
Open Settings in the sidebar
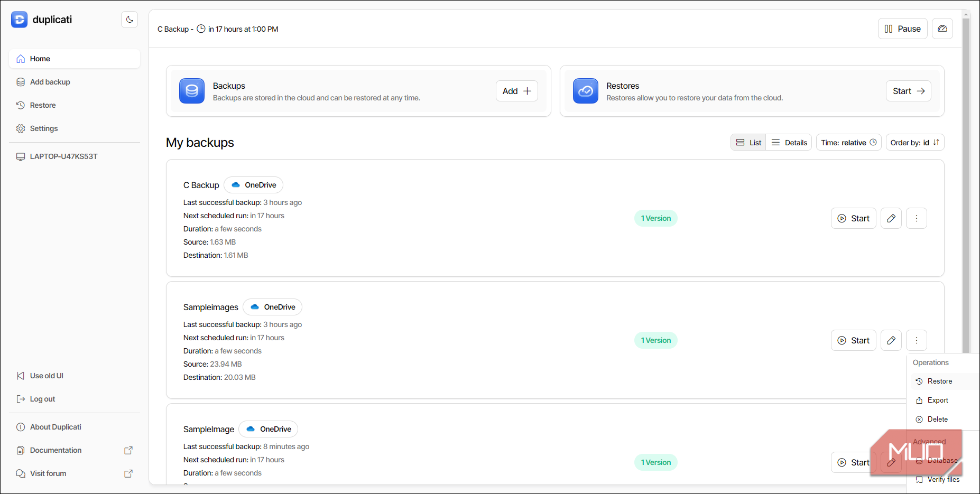pos(75,128)
